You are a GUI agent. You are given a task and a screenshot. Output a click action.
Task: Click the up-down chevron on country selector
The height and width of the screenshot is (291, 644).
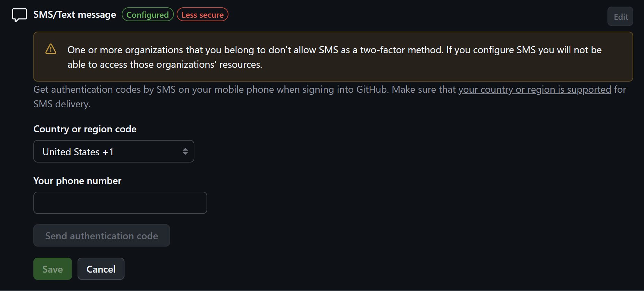[185, 151]
